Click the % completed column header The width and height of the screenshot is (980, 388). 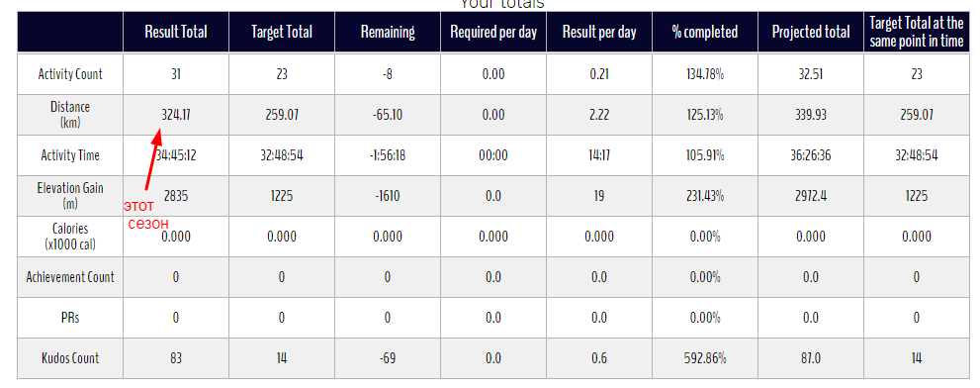coord(705,32)
